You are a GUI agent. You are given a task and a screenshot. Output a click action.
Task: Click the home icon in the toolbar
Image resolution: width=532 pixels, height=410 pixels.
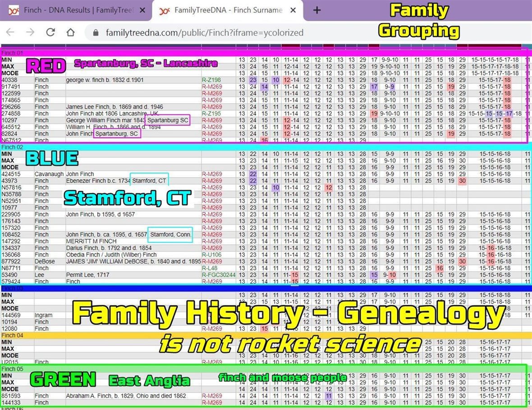70,32
